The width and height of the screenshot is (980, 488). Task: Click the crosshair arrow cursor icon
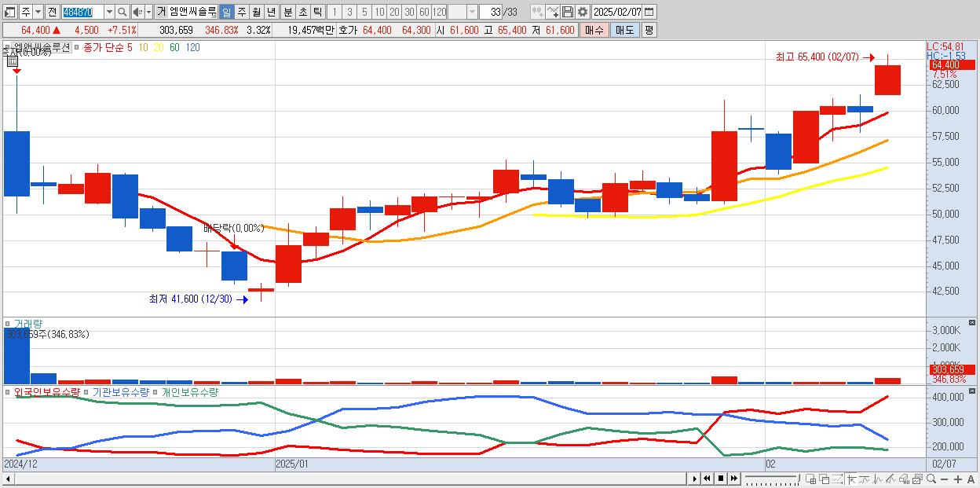coord(851,479)
